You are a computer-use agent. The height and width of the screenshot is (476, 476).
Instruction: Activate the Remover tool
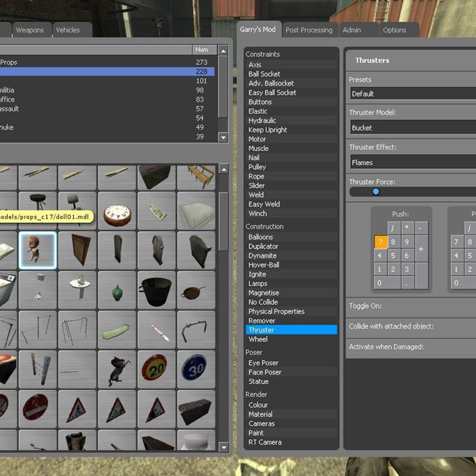point(292,321)
